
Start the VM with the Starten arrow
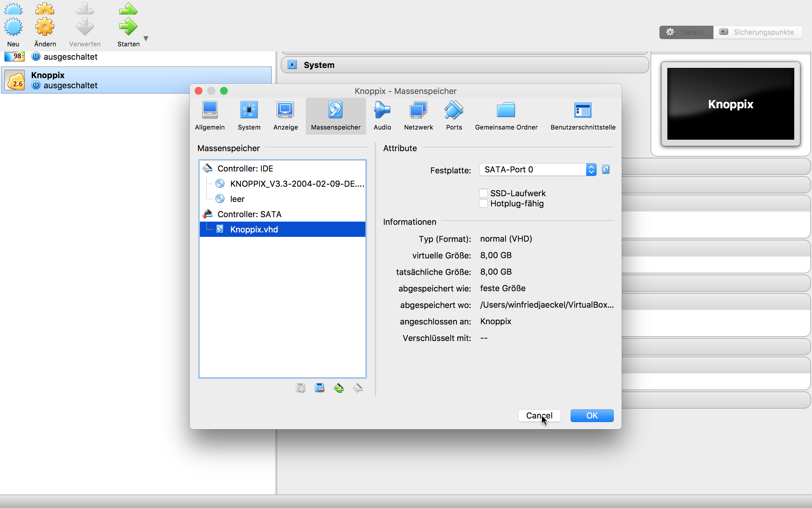[128, 27]
